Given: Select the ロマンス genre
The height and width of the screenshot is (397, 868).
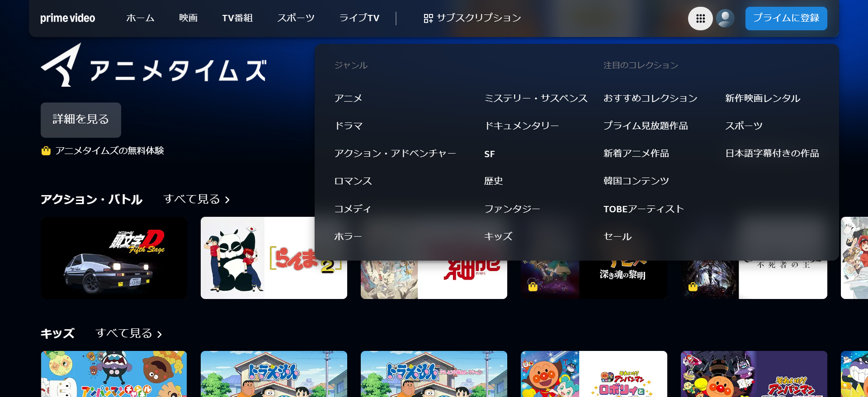Looking at the screenshot, I should point(353,181).
